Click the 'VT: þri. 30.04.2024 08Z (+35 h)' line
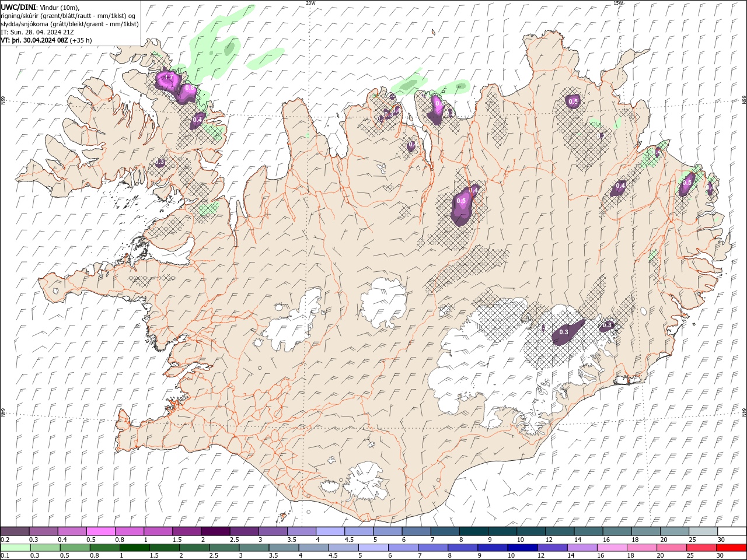 pos(46,40)
